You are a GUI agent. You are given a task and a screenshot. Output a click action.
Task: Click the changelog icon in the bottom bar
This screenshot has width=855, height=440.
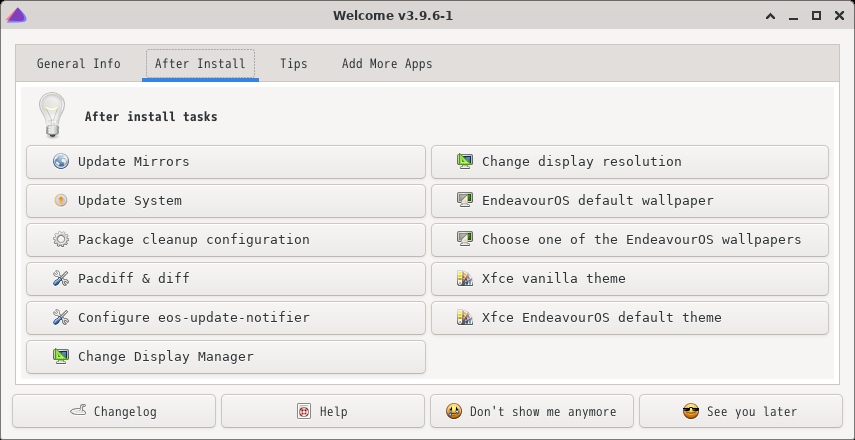pos(79,410)
